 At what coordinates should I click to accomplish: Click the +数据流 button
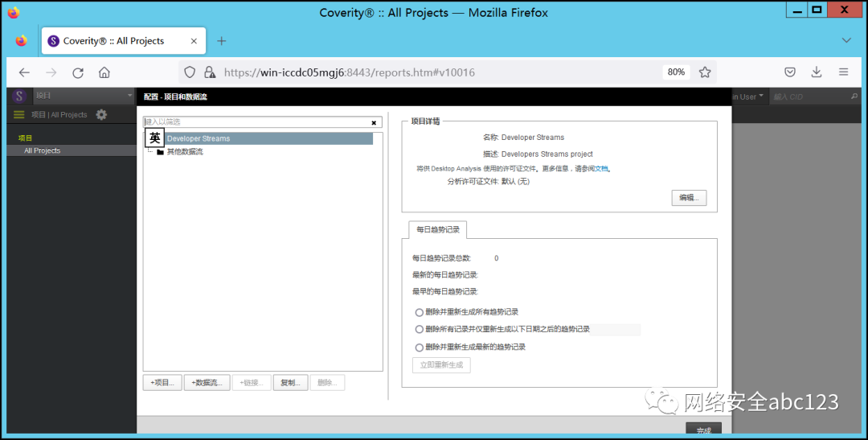207,383
